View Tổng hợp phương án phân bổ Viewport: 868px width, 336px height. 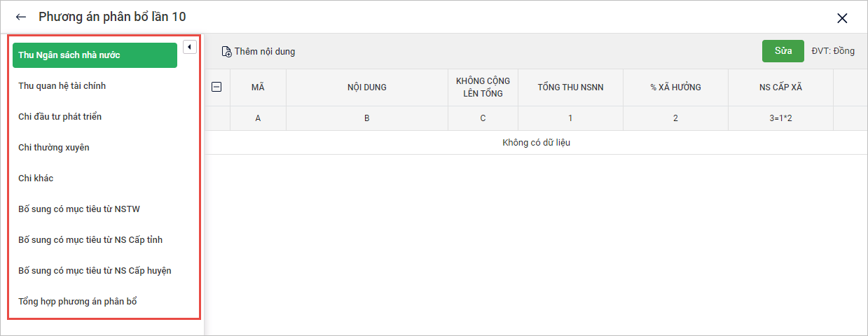point(78,302)
